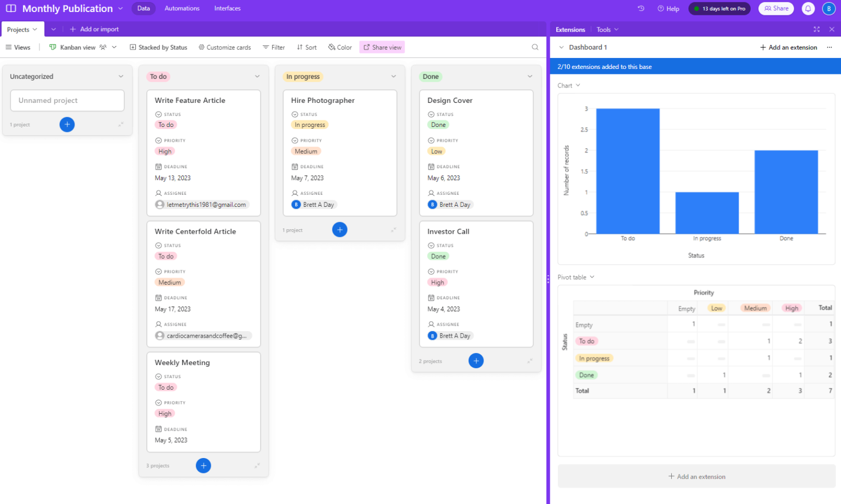Open the Tools menu in the Extensions panel
The image size is (841, 504).
click(x=607, y=29)
